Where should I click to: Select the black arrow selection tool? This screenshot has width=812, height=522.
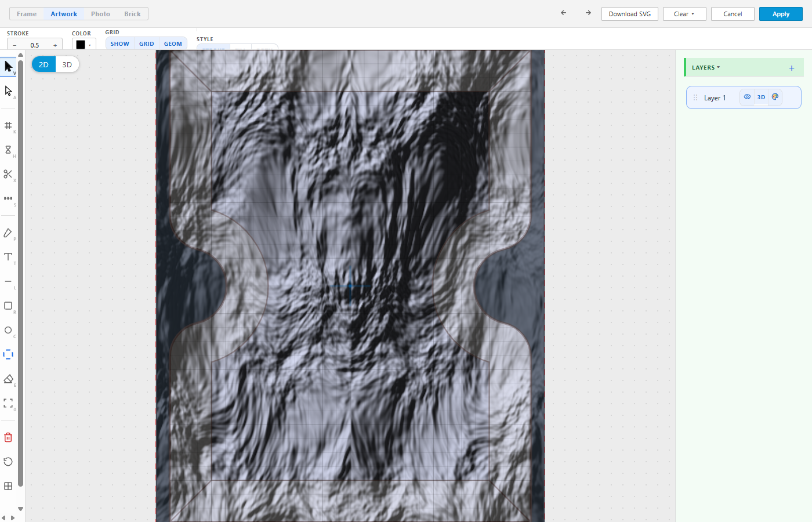point(8,67)
